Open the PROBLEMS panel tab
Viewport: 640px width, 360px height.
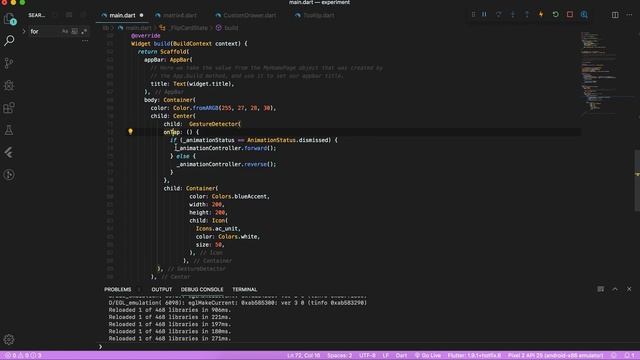118,289
